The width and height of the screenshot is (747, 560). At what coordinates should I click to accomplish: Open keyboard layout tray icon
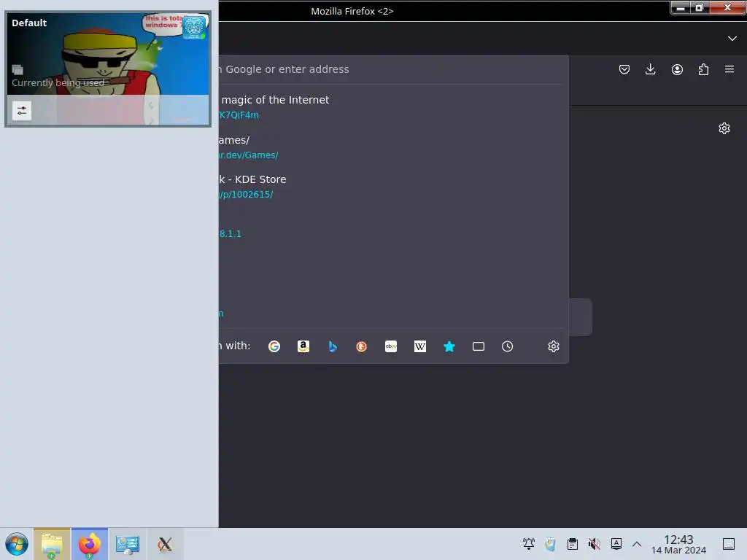616,543
